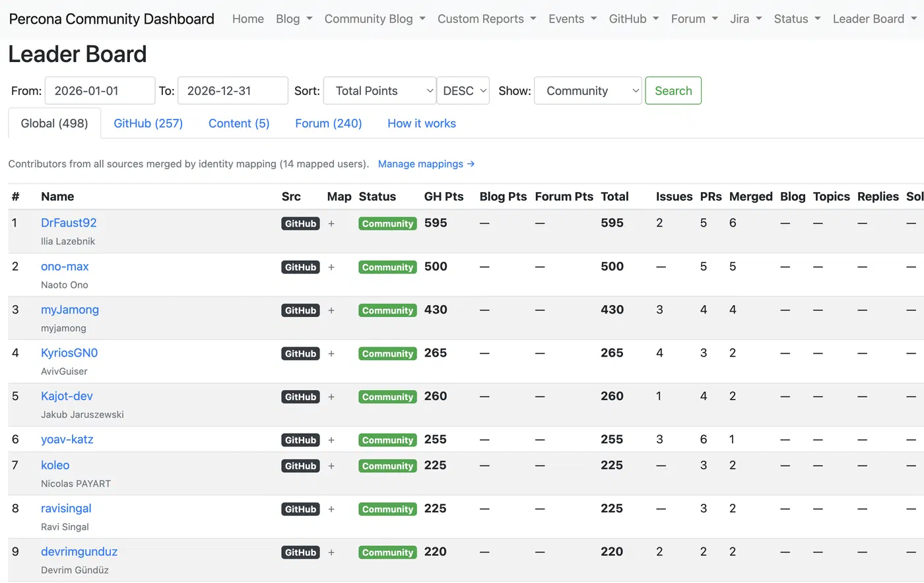The width and height of the screenshot is (924, 583).
Task: Click the GitHub source badge for KyriosGN0
Action: point(300,354)
